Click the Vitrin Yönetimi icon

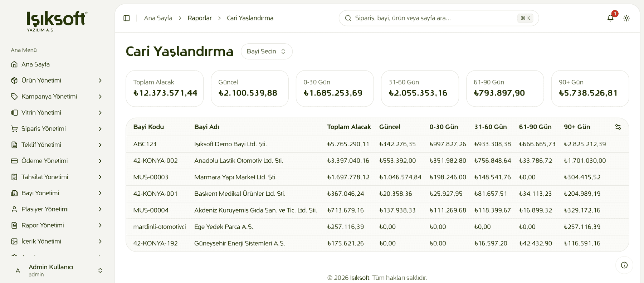(14, 113)
